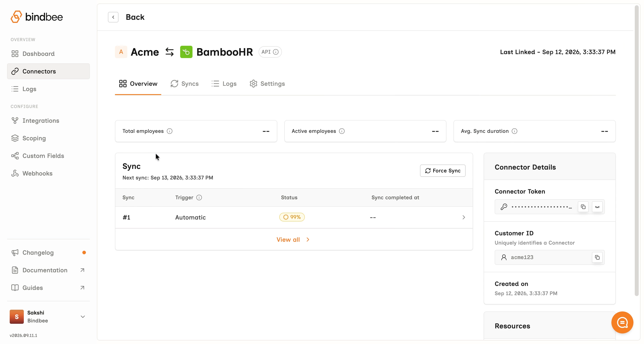Click the Next sync date text
Viewport: 644px width, 344px height.
[168, 178]
